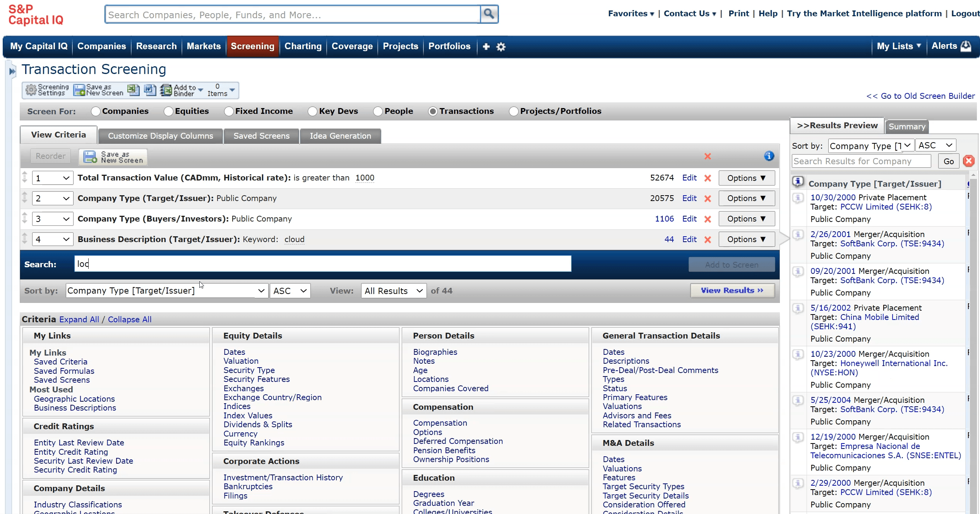Open the Charting menu

pos(303,46)
